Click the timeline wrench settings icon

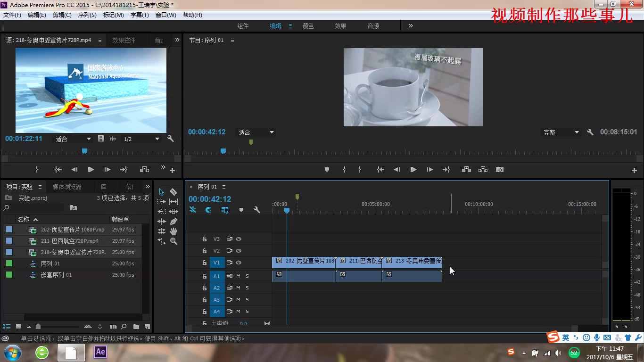pyautogui.click(x=257, y=210)
